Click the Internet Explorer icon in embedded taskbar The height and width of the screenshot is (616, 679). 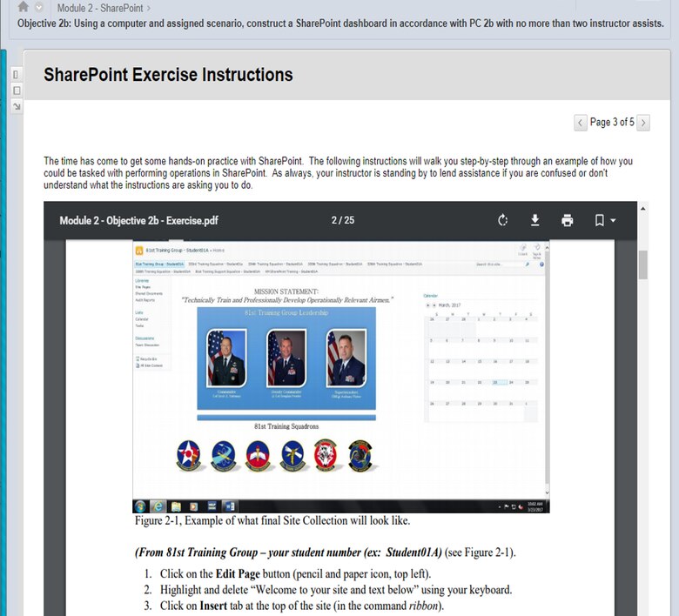click(158, 506)
